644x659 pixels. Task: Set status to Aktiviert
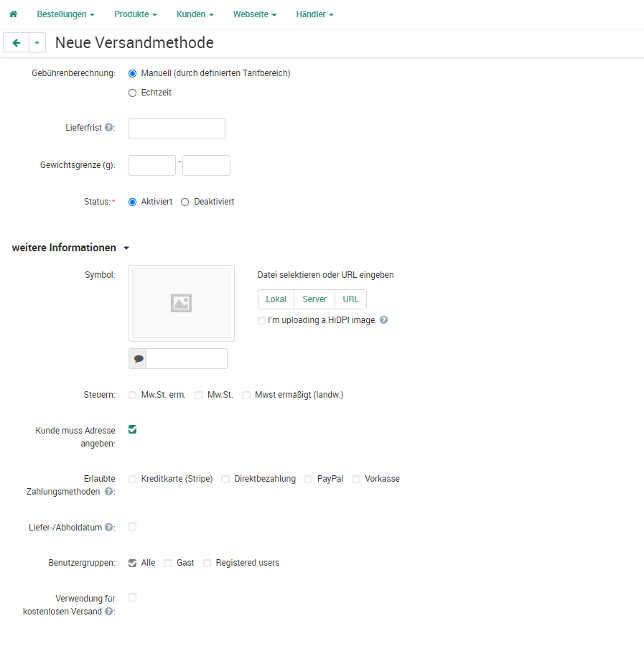coord(132,202)
